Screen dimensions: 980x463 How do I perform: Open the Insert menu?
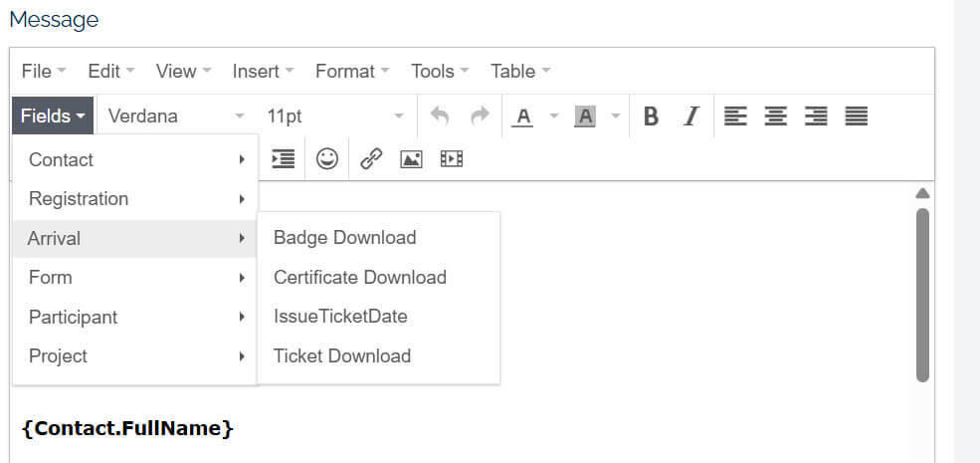[263, 71]
